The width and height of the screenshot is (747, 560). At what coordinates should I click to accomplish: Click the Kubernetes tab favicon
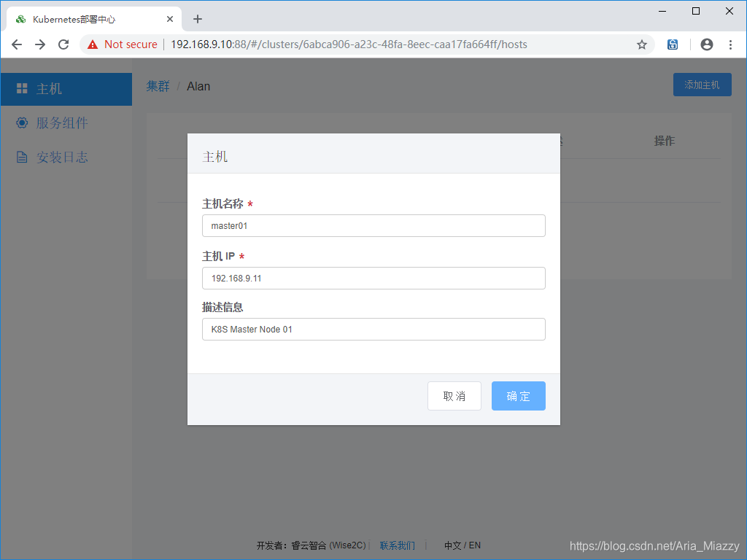pyautogui.click(x=21, y=19)
